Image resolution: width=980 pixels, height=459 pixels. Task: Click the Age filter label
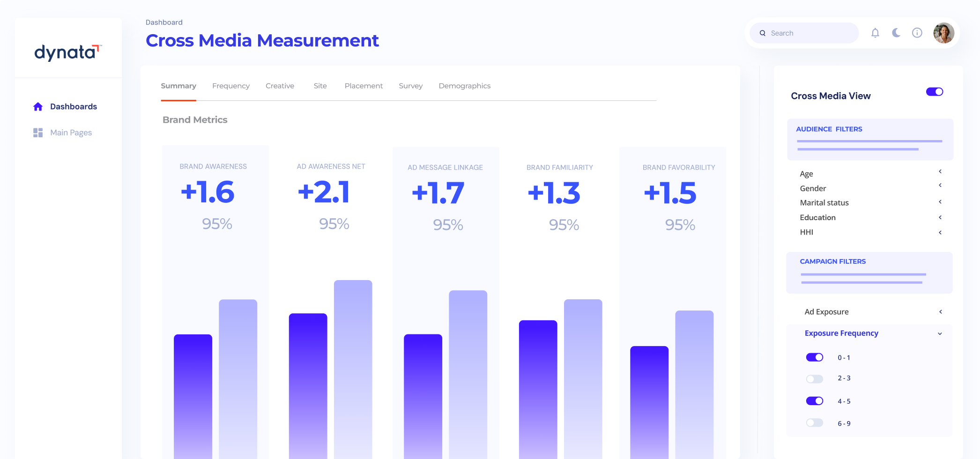point(806,174)
